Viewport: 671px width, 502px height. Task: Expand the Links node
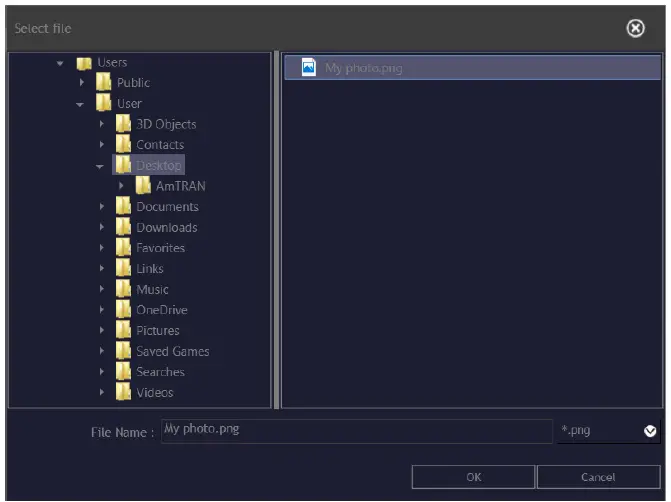(101, 268)
